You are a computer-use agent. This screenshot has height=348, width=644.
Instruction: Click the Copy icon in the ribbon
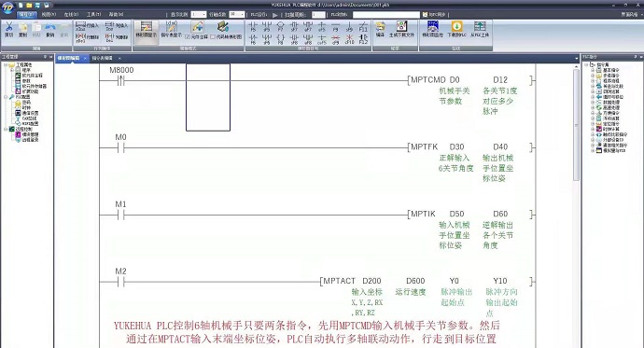(23, 30)
